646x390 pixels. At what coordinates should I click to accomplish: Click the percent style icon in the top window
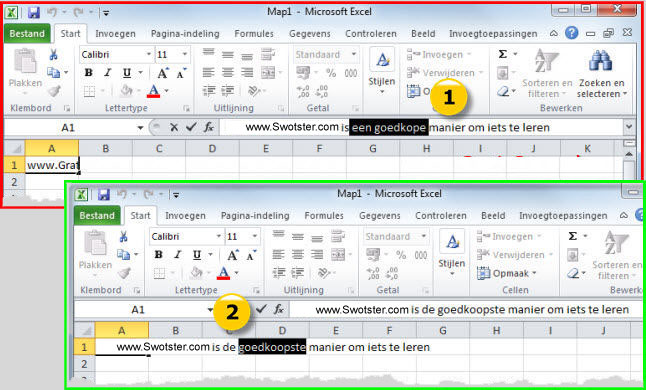point(331,73)
